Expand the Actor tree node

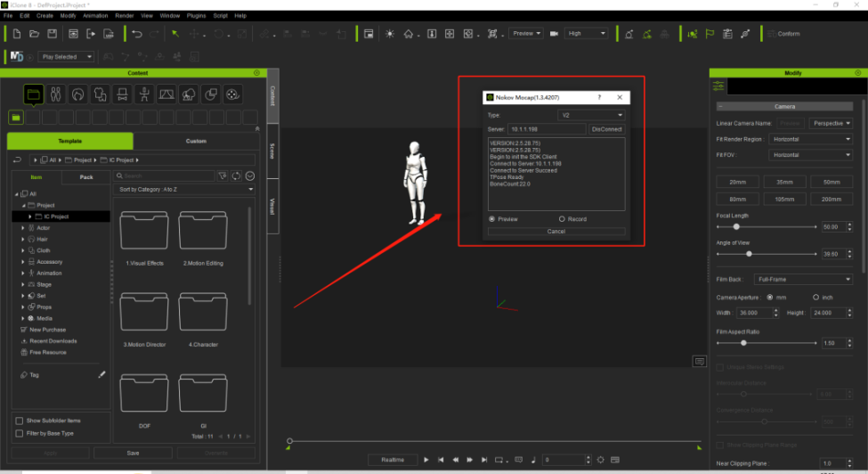tap(22, 227)
